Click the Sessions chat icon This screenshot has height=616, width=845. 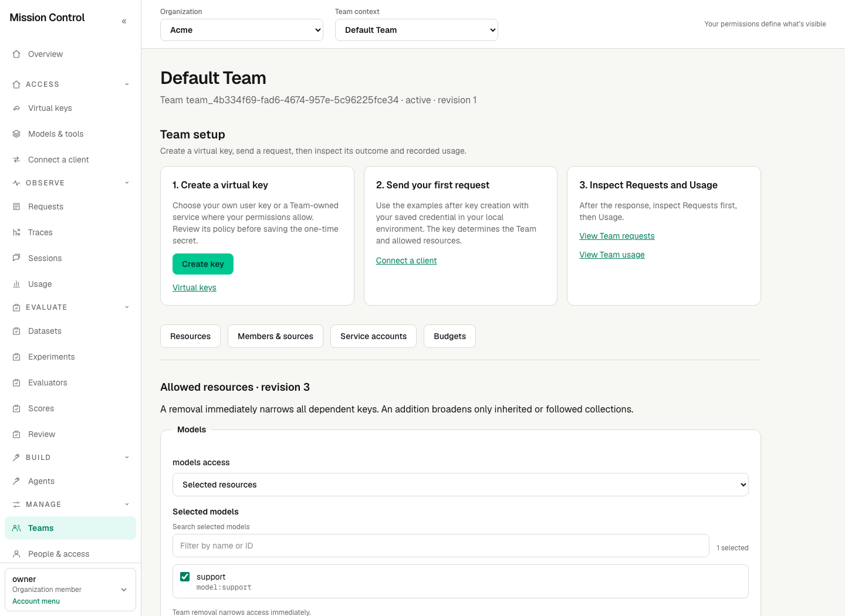pyautogui.click(x=16, y=258)
